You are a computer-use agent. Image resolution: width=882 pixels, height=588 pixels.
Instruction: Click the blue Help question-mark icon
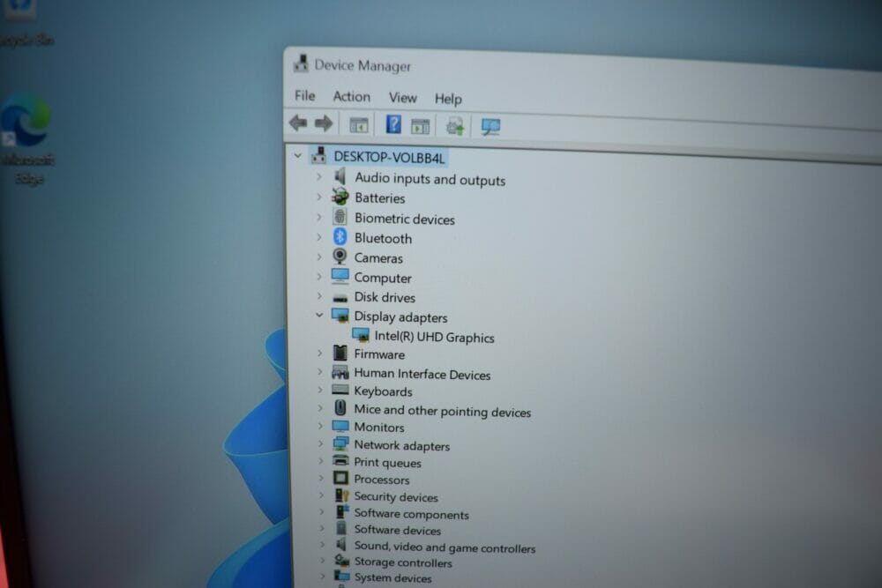tap(393, 124)
